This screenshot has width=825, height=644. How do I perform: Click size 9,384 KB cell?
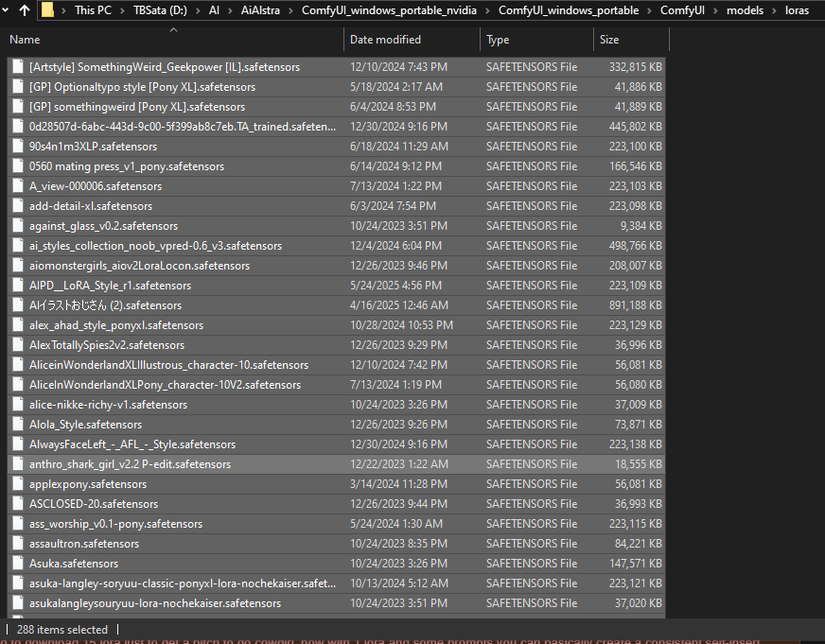pyautogui.click(x=641, y=226)
